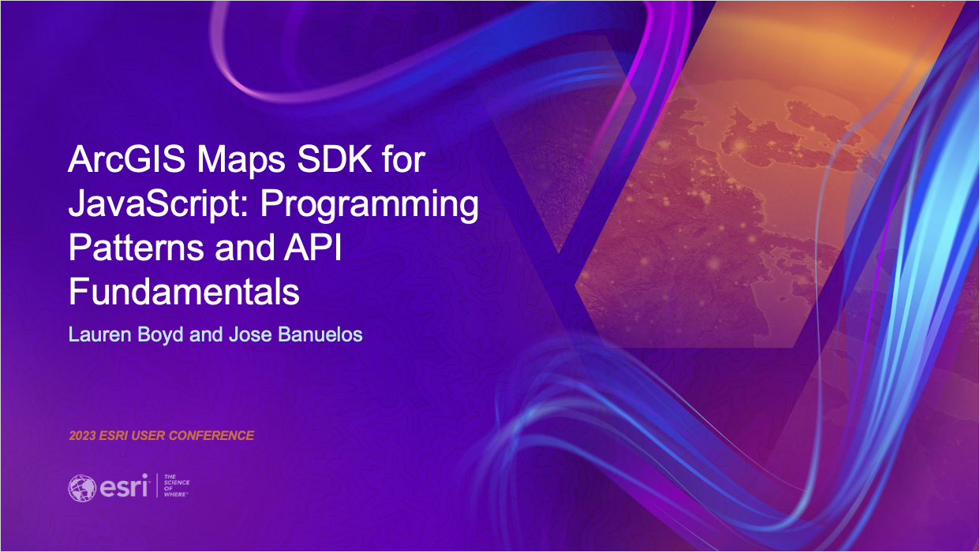Click the slide title ArcGIS Maps SDK for JavaScript
Screen dimensions: 980x552
(x=274, y=227)
